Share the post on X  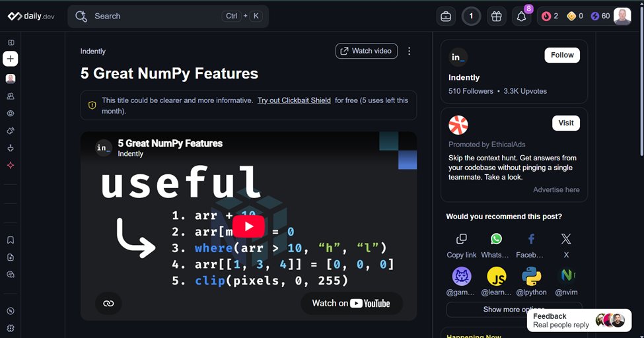(x=566, y=245)
